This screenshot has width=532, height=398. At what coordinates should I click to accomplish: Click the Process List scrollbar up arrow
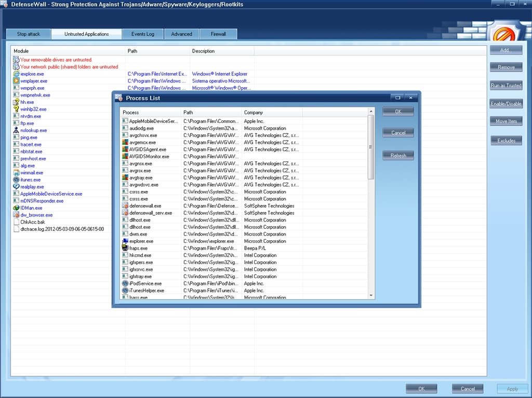(371, 111)
